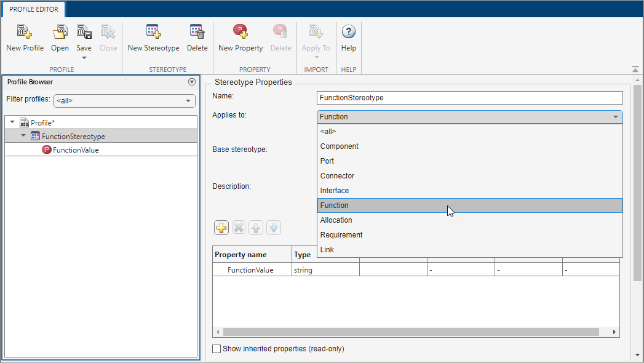Collapse the Profile Browser panel
Viewport: 644px width, 363px height.
coord(191,81)
